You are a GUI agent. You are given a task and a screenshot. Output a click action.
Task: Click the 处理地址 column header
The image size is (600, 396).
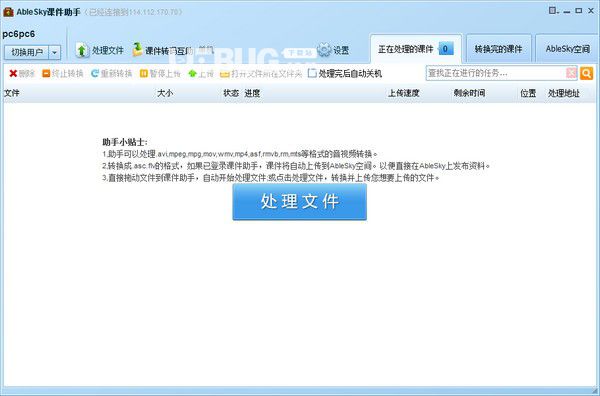[564, 93]
